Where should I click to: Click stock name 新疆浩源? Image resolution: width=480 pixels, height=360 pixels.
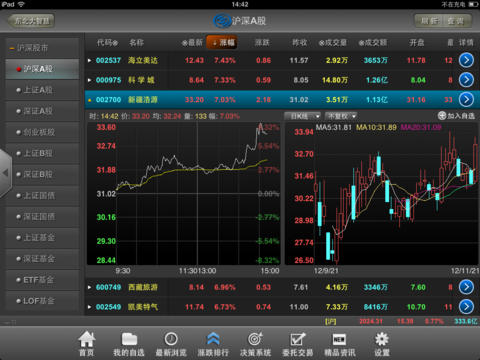coord(143,100)
